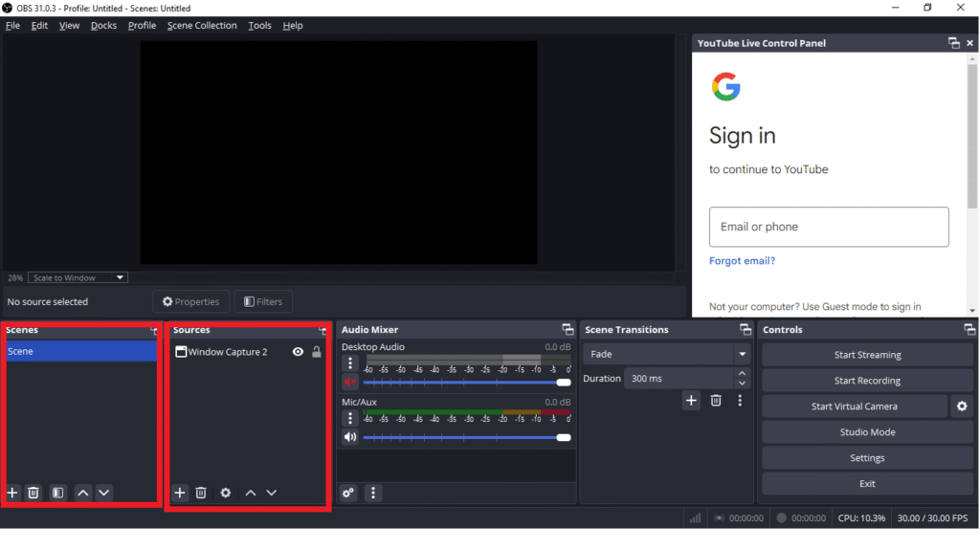Screen dimensions: 980x550
Task: Adjust the Desktop Audio volume slider
Action: [467, 382]
